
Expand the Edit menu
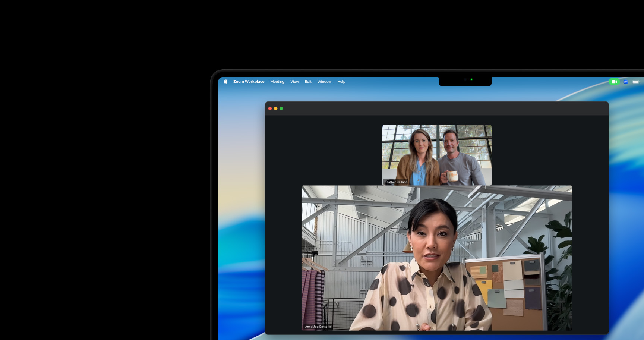click(308, 81)
